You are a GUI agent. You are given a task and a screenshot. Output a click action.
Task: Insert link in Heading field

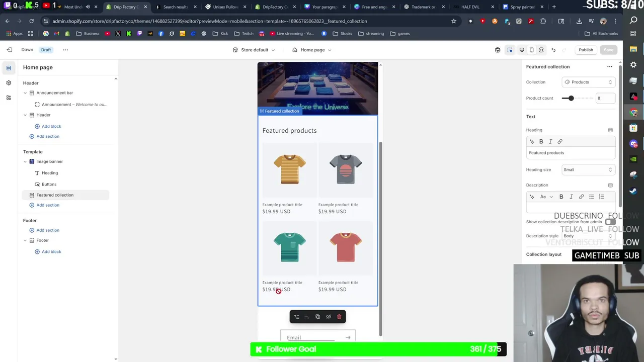(x=560, y=142)
